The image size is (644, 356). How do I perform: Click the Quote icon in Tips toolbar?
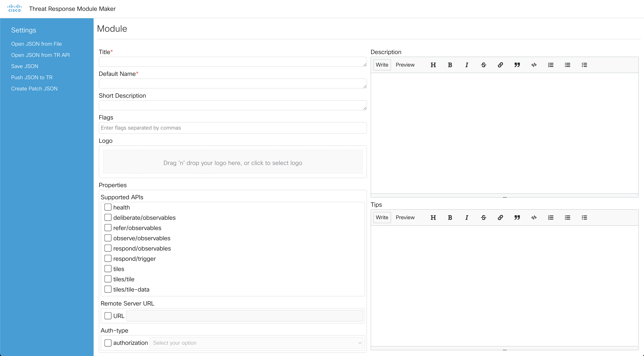[517, 218]
